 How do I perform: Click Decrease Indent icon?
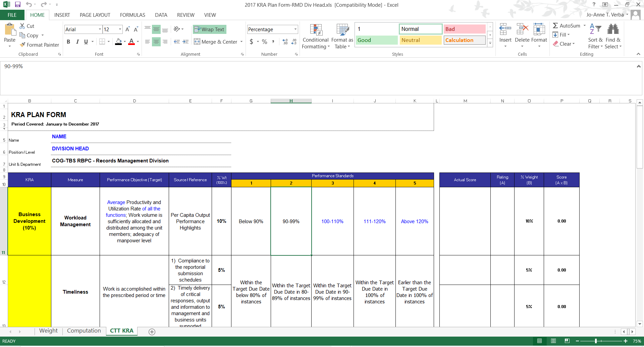click(x=177, y=42)
